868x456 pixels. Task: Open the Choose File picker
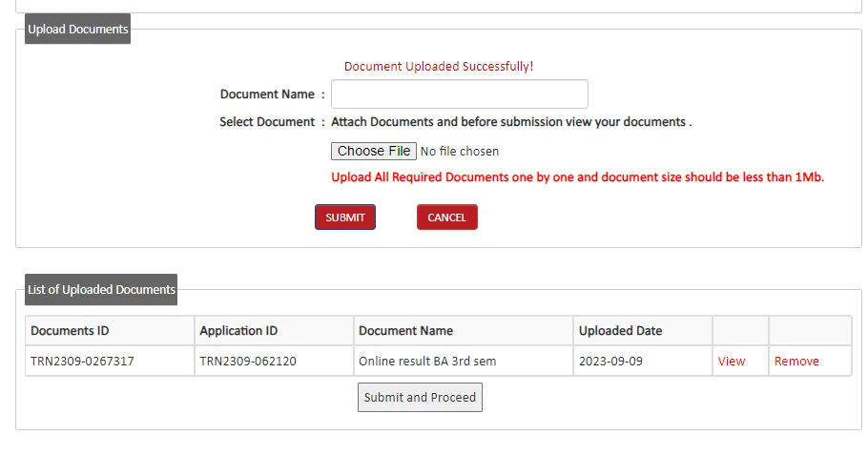point(374,151)
